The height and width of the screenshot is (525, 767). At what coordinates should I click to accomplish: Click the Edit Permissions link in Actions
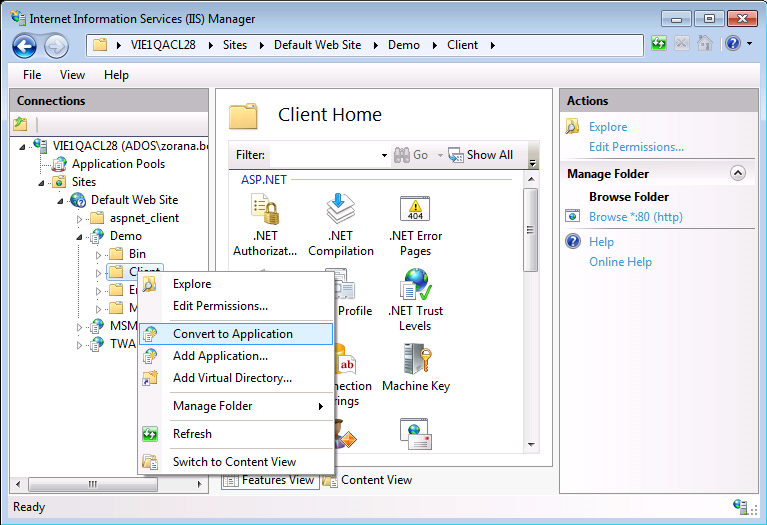click(636, 147)
